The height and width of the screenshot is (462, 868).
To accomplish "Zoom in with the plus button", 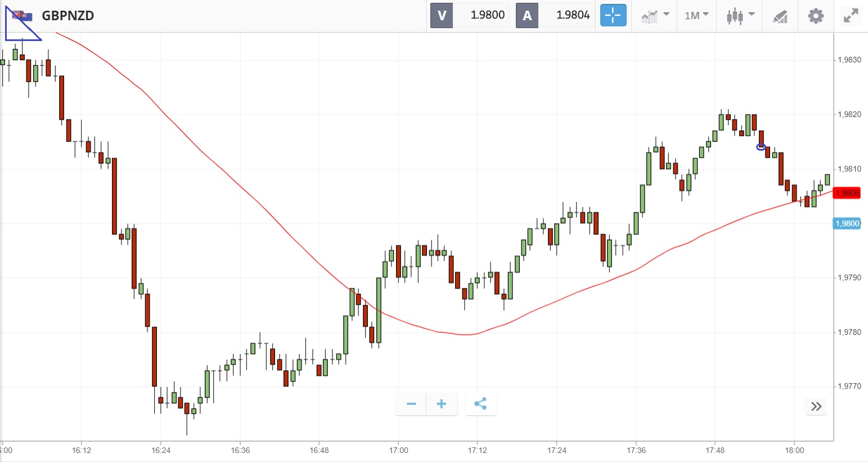I will coord(442,404).
